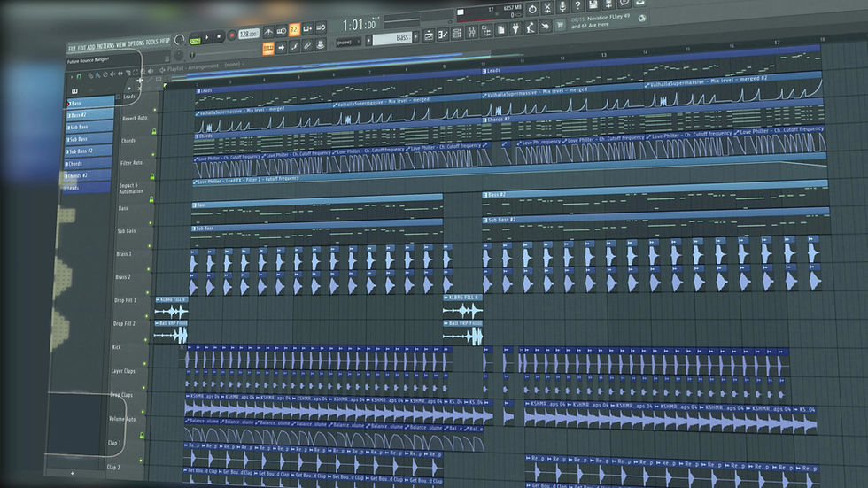Mute the Drop Fill 1 track green dot
The width and height of the screenshot is (868, 488).
point(147,316)
